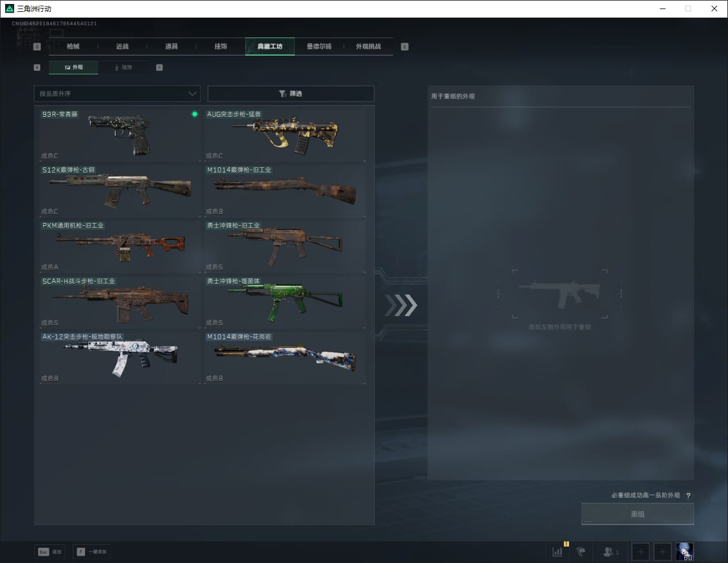Click the E key next tab icon
Screen dimensions: 728x563
(x=404, y=47)
